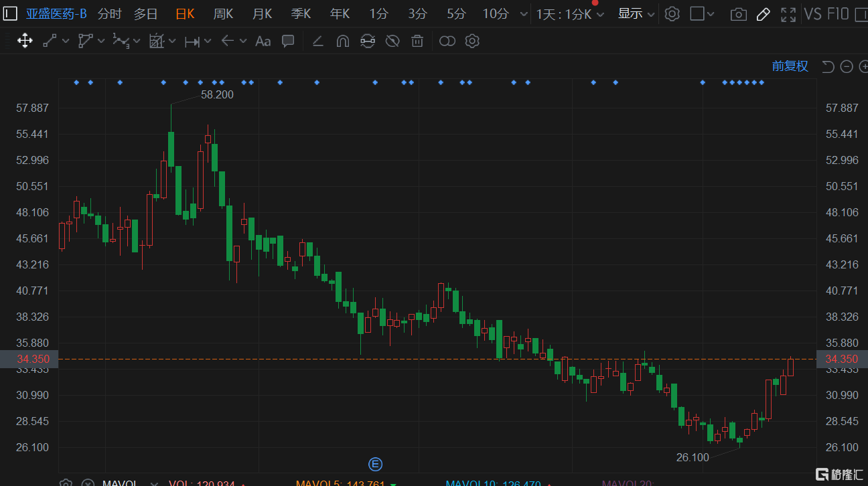Click the red 34.350 tag on left axis
Viewport: 868px width, 486px height.
point(29,359)
